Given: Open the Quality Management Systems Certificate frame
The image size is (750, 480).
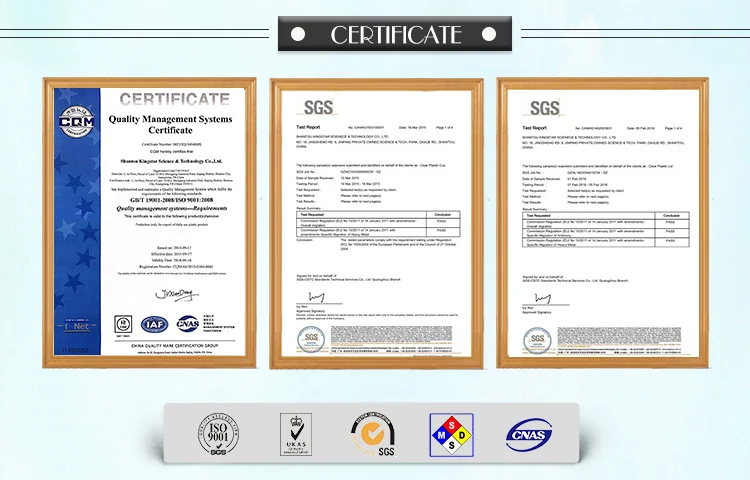Looking at the screenshot, I should coord(149,222).
